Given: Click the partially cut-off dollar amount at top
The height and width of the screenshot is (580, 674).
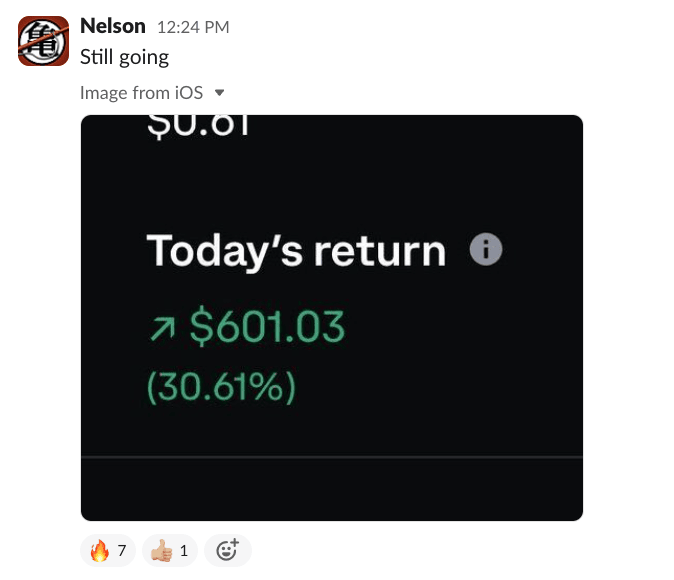Looking at the screenshot, I should (x=197, y=127).
